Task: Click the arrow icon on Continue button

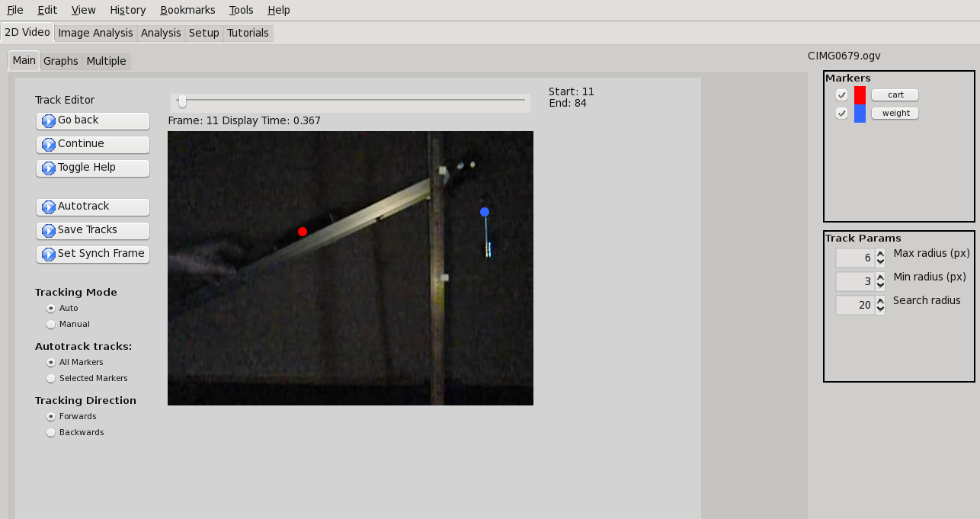Action: coord(49,145)
